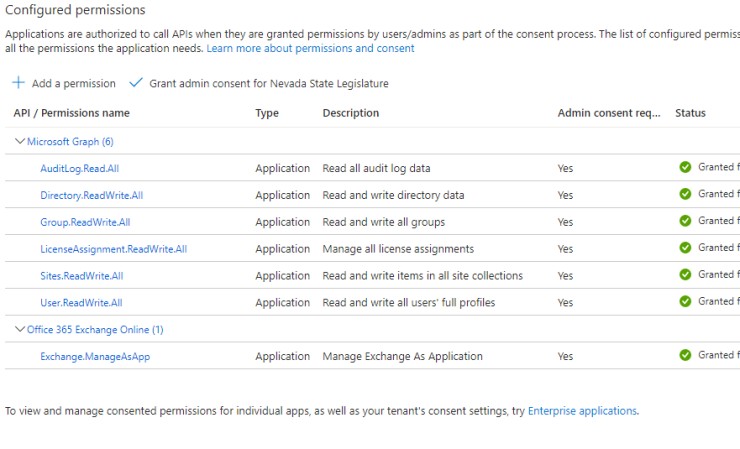Screen dimensions: 740x449
Task: Click green granted icon in AuditLog.Read.All row
Action: tap(685, 167)
